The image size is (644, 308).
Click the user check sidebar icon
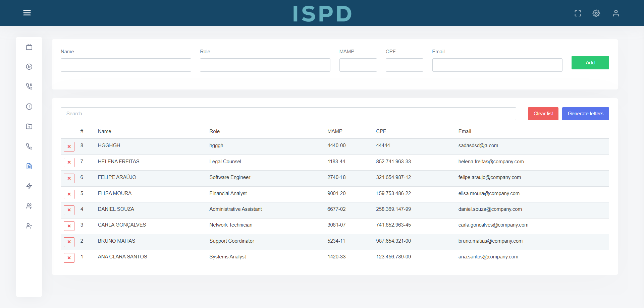click(29, 226)
